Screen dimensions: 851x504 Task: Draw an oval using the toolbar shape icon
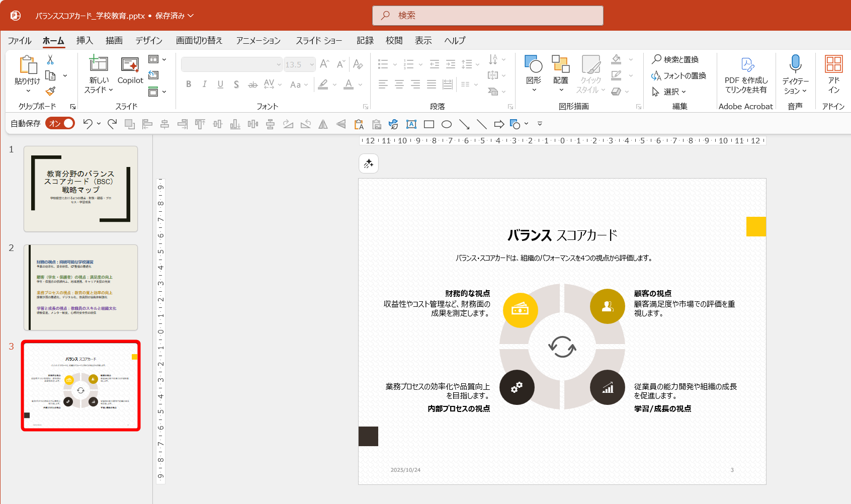point(446,124)
